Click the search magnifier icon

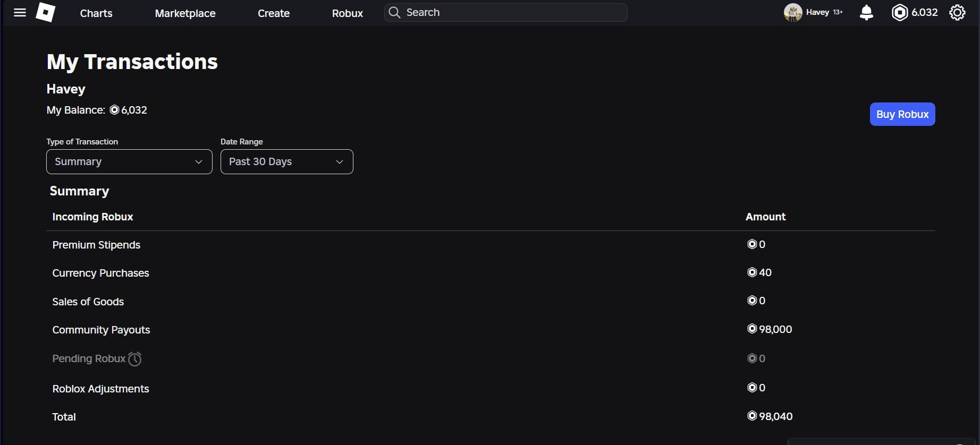click(x=394, y=12)
